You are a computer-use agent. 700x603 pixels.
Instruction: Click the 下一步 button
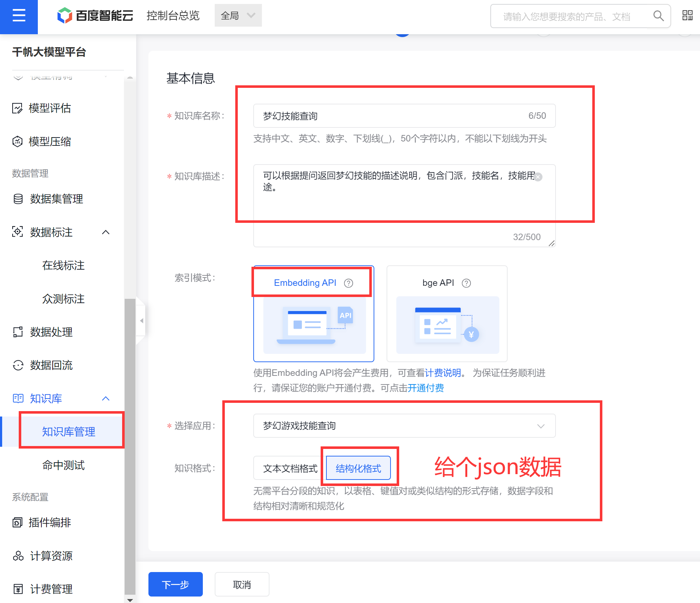[175, 584]
